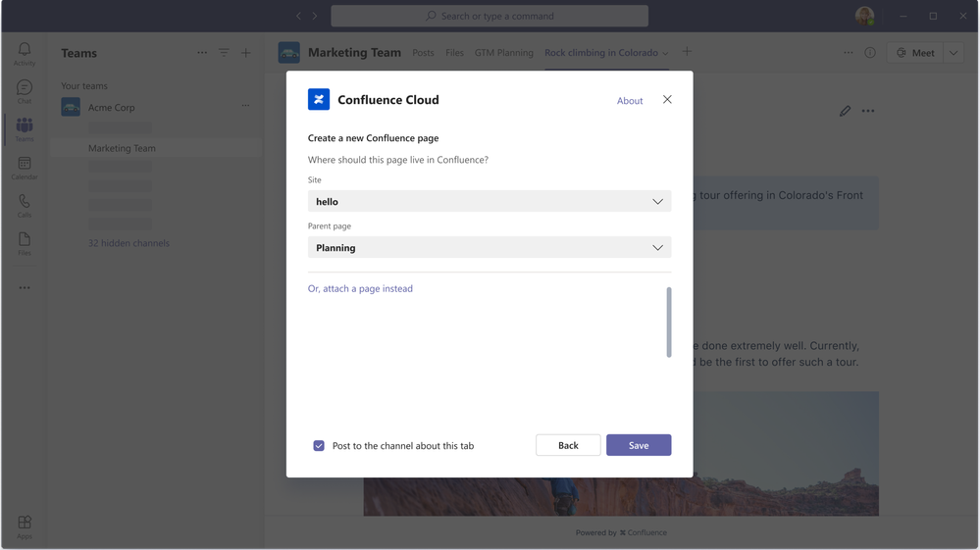
Task: Click the Acme Corp team avatar
Action: pyautogui.click(x=71, y=107)
